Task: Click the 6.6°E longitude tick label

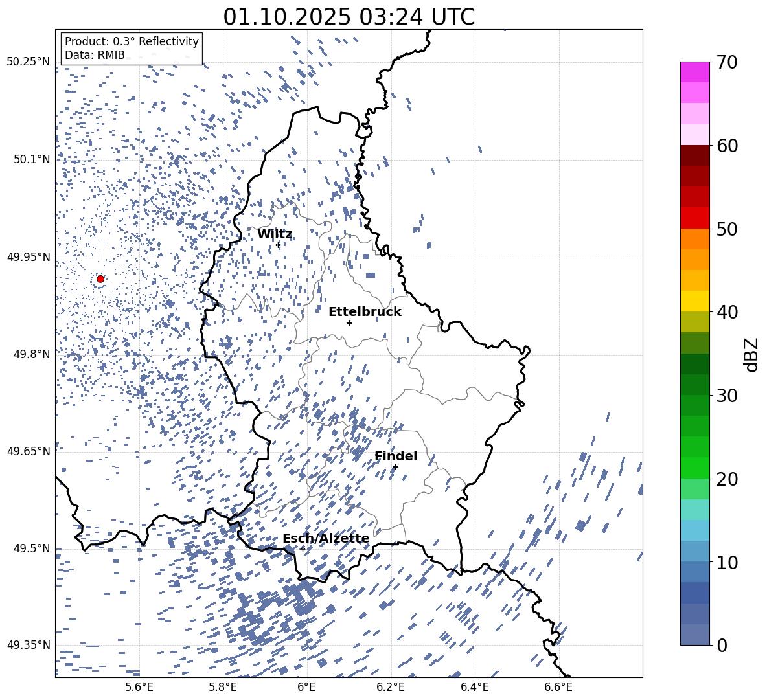Action: click(558, 687)
